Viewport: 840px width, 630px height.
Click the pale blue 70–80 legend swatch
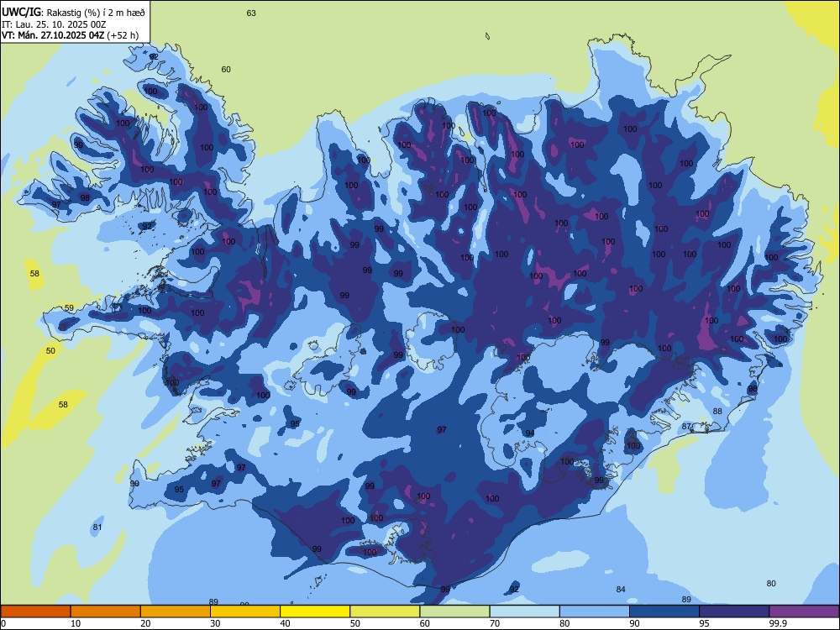tap(524, 612)
